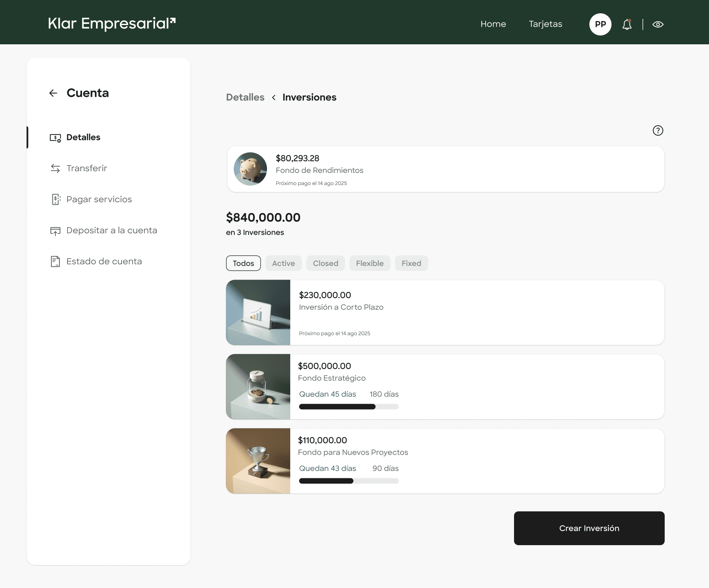This screenshot has width=709, height=588.
Task: Click the Pagar servicios bill icon
Action: tap(55, 199)
